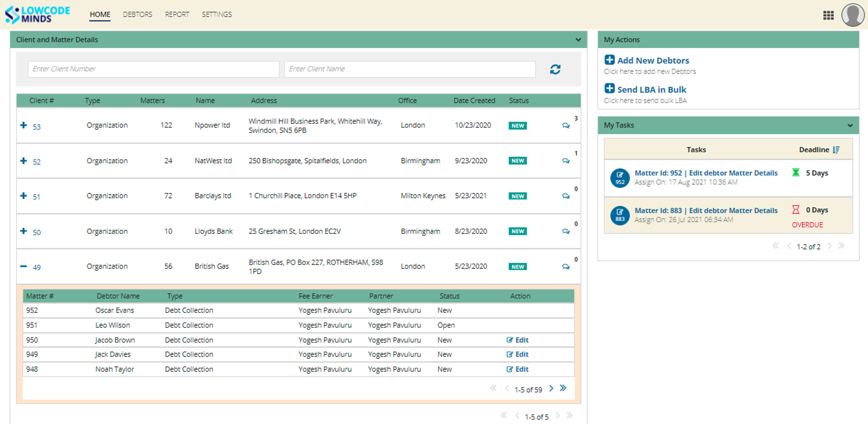Open the SETTINGS tab
Viewport: 868px width, 424px height.
click(217, 14)
